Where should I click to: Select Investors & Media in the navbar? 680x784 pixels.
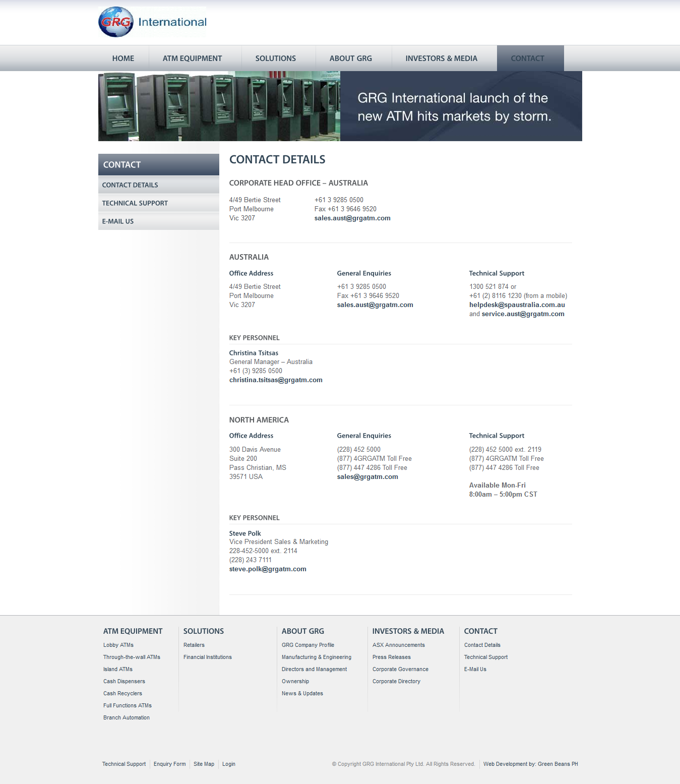(x=441, y=58)
